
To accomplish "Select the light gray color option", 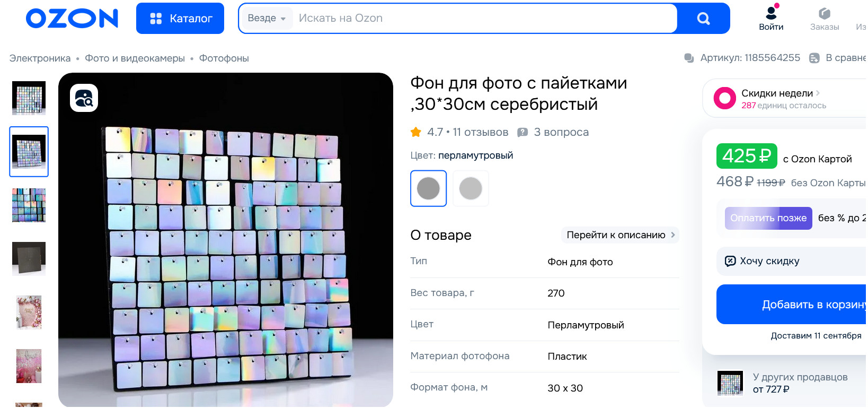I will pyautogui.click(x=471, y=188).
